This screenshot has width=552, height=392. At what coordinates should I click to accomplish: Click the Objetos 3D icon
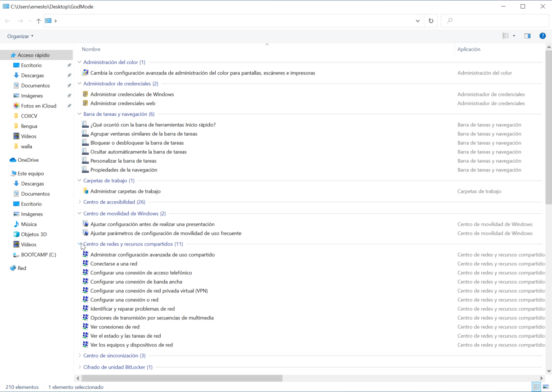tap(17, 234)
